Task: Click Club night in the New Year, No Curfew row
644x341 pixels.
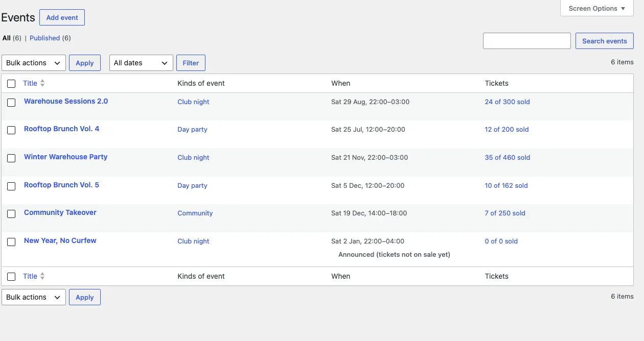Action: point(194,241)
